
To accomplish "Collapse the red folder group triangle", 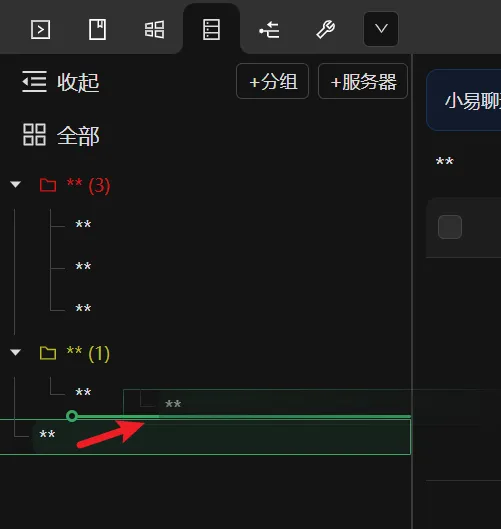I will point(16,185).
